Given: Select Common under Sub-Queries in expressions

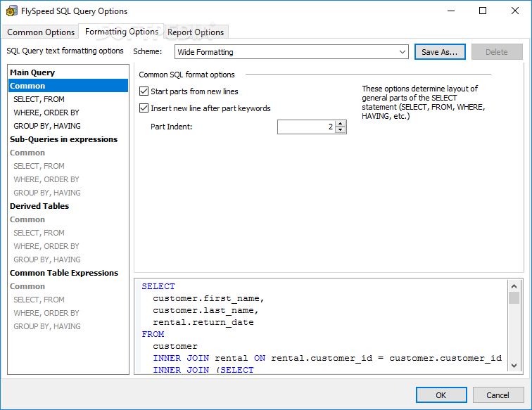Looking at the screenshot, I should (68, 153).
